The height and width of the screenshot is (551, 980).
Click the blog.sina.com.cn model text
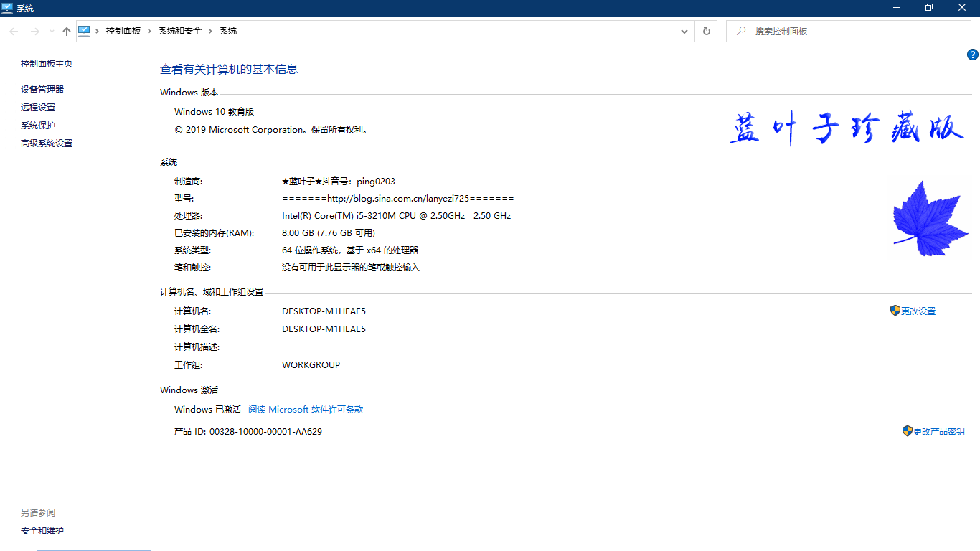tap(398, 199)
